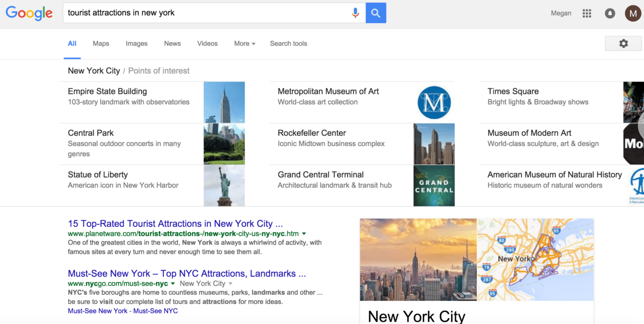This screenshot has width=644, height=324.
Task: Click 'Historic museum of natural wonders' text
Action: coord(545,186)
